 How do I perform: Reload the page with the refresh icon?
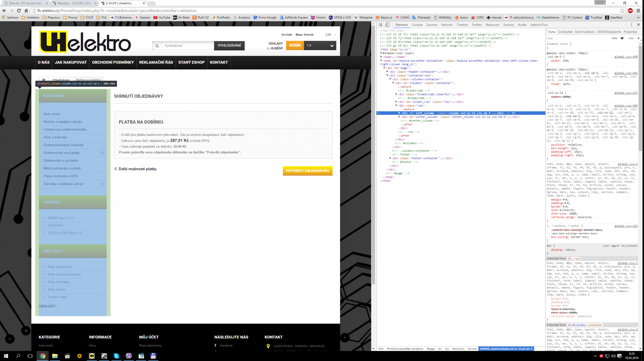click(19, 11)
